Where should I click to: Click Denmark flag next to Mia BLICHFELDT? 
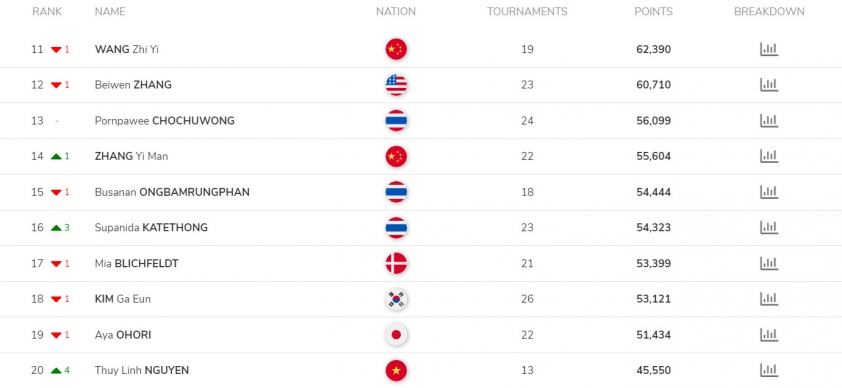coord(396,263)
